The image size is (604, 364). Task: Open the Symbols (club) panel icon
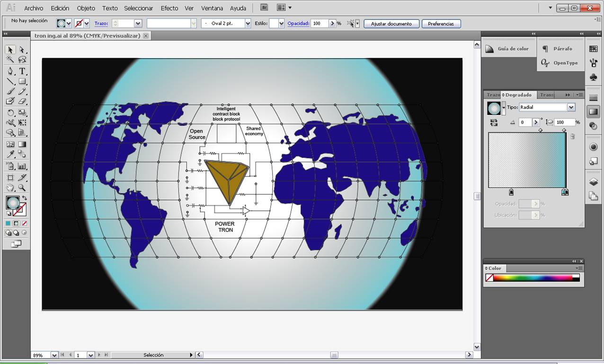pos(593,77)
